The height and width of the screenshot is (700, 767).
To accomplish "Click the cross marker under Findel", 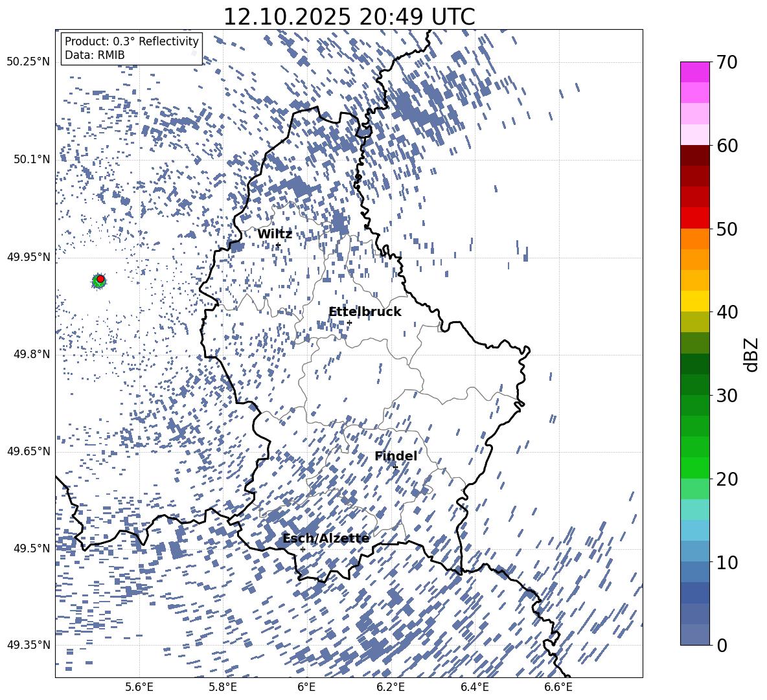I will click(395, 468).
